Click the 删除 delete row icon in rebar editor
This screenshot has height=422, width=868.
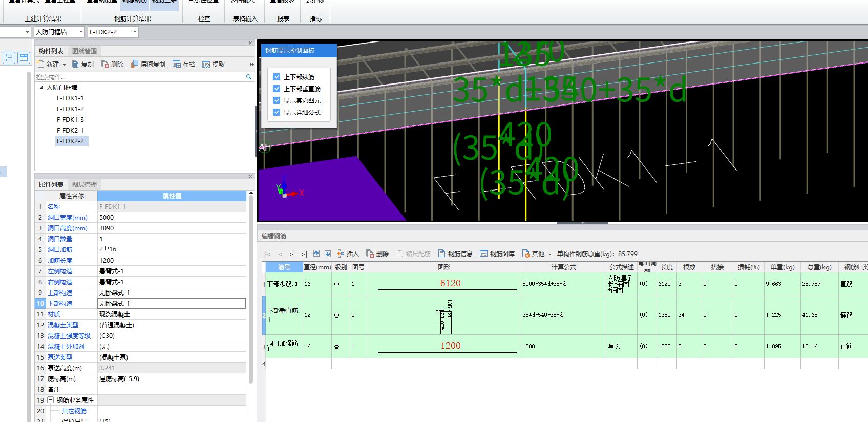(370, 254)
